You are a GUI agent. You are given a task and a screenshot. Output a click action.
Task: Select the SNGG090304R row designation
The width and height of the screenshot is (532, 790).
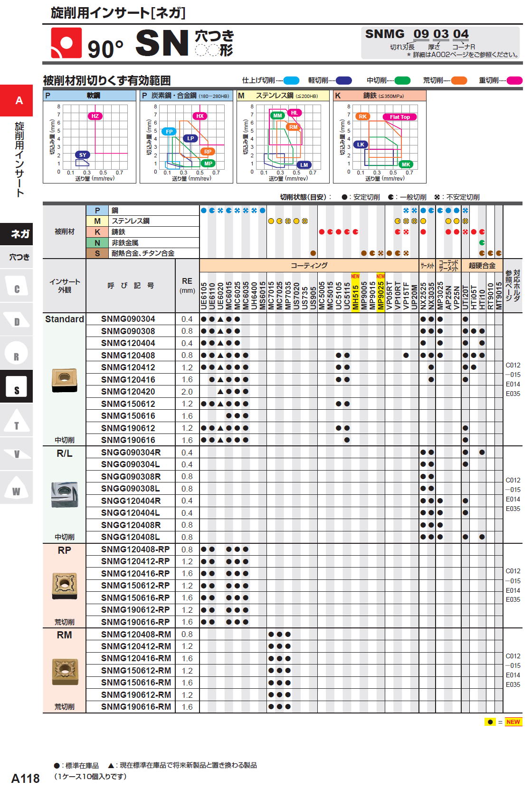(x=131, y=453)
